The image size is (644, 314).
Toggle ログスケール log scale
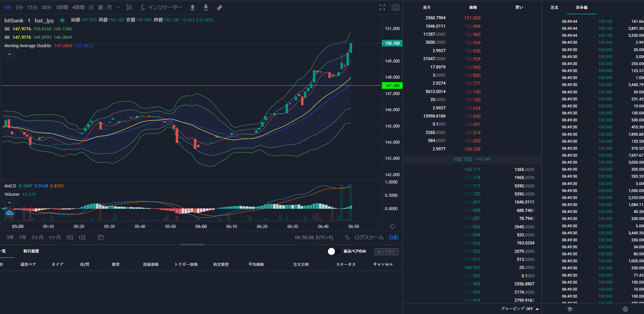pos(369,237)
